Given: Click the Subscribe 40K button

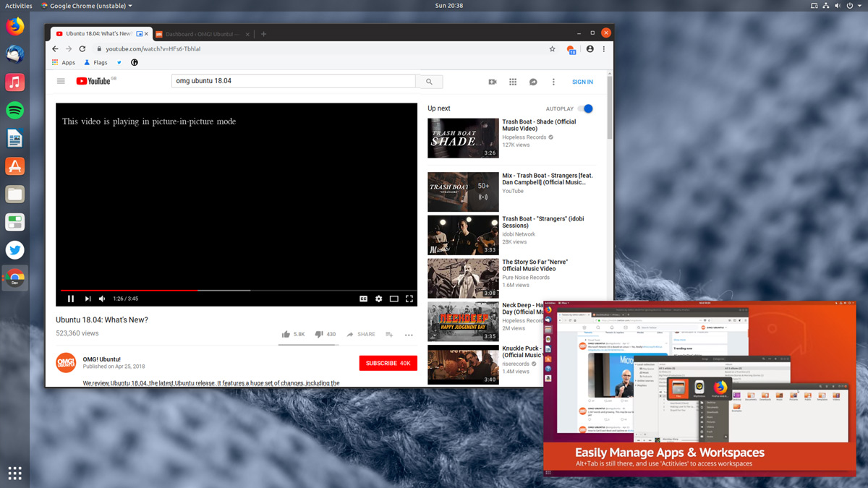Looking at the screenshot, I should (x=388, y=363).
